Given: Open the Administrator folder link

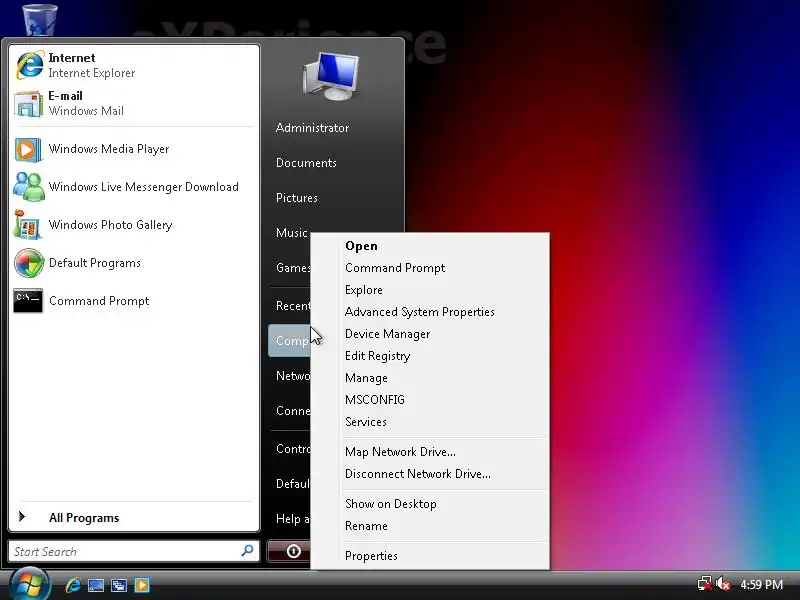Looking at the screenshot, I should pos(312,128).
